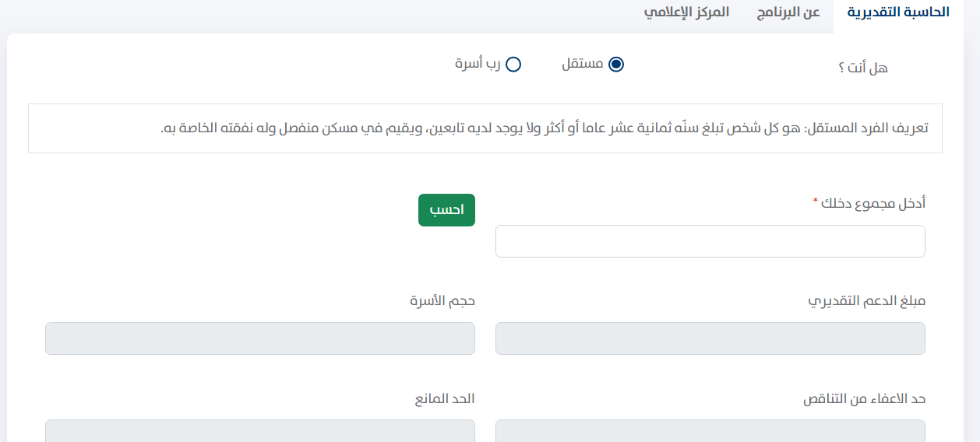Click the مبلغ الدعم التقديري label
This screenshot has height=442, width=980.
point(866,300)
